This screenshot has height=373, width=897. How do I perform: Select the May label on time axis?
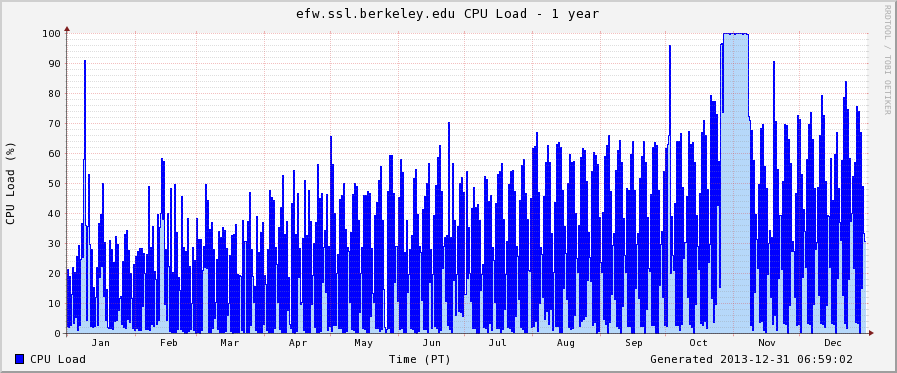coord(363,343)
